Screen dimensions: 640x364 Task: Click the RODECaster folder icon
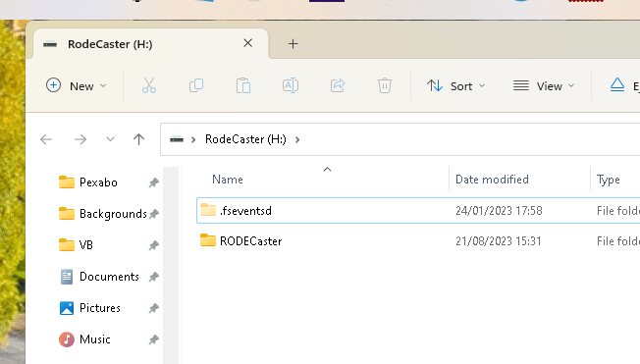[x=208, y=240]
